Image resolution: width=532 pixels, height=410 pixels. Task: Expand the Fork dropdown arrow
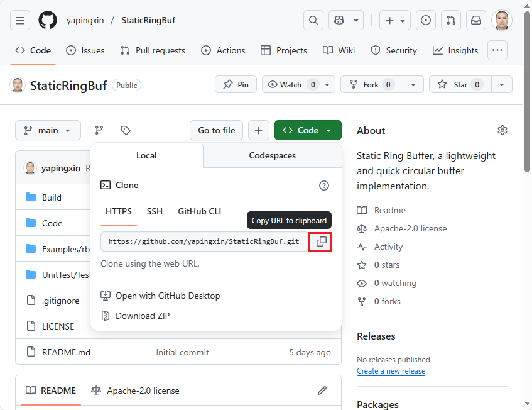click(413, 85)
